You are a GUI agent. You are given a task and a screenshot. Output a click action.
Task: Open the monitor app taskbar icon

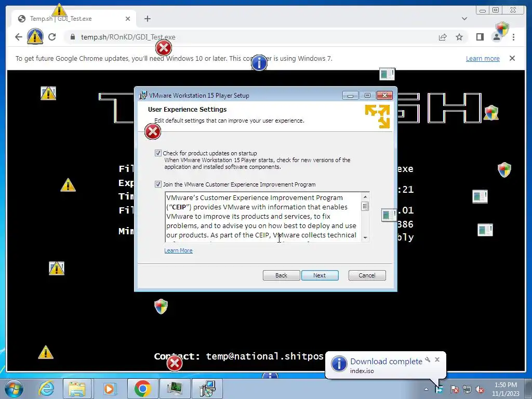[175, 389]
